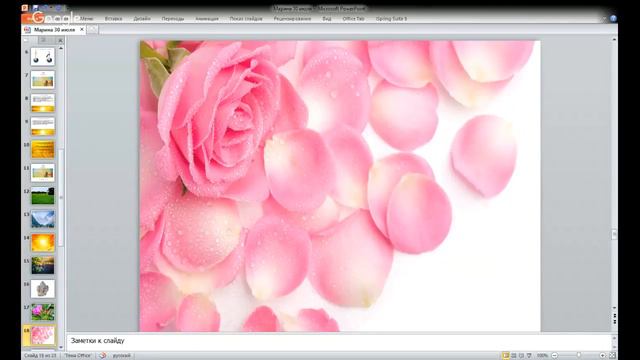The width and height of the screenshot is (640, 360).
Task: Close the slide thumbnails pane
Action: [60, 40]
